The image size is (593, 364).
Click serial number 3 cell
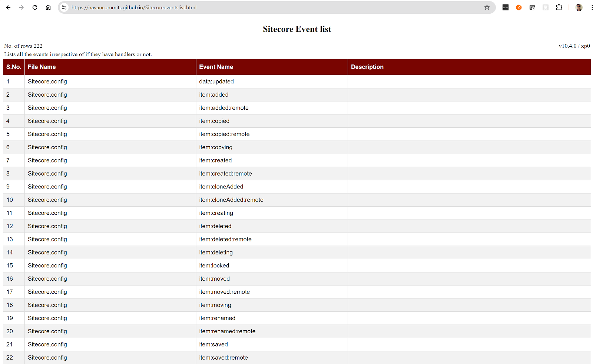pos(14,108)
